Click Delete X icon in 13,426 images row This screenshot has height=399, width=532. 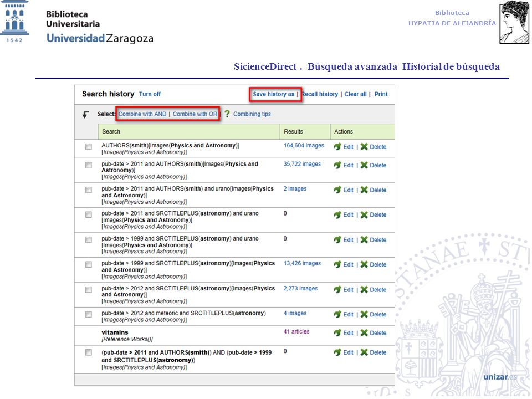[x=364, y=265]
